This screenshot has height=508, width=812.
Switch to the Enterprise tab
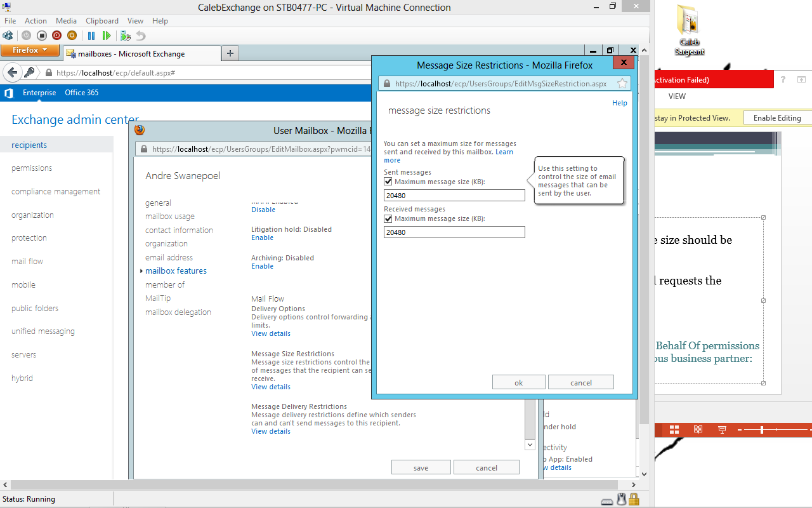(x=39, y=93)
